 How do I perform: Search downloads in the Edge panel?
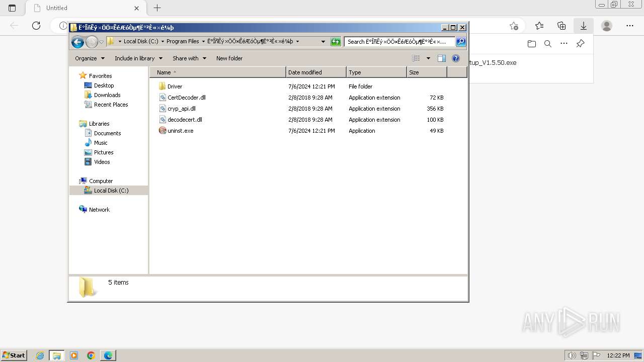pos(548,44)
